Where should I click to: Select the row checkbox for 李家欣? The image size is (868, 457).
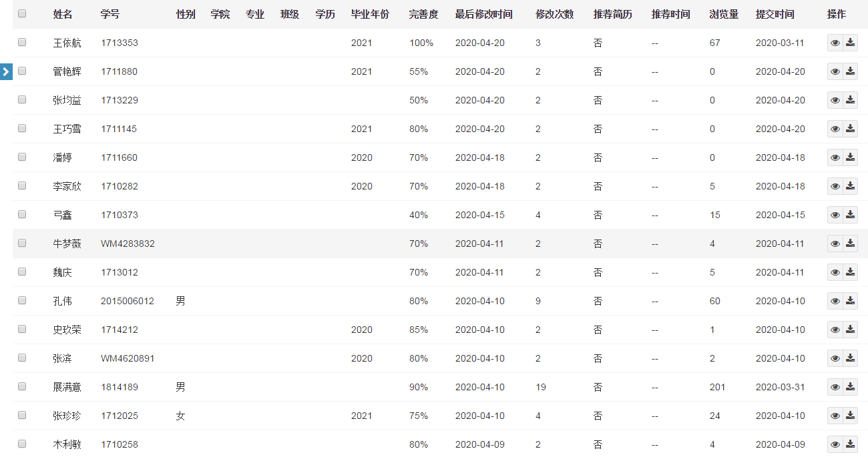pyautogui.click(x=22, y=185)
